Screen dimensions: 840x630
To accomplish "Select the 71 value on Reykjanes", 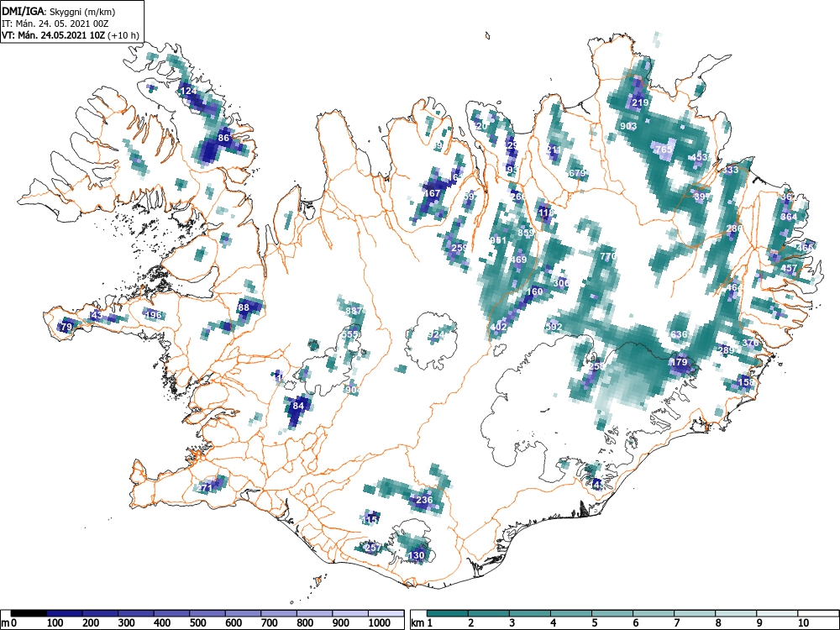I will click(x=206, y=488).
